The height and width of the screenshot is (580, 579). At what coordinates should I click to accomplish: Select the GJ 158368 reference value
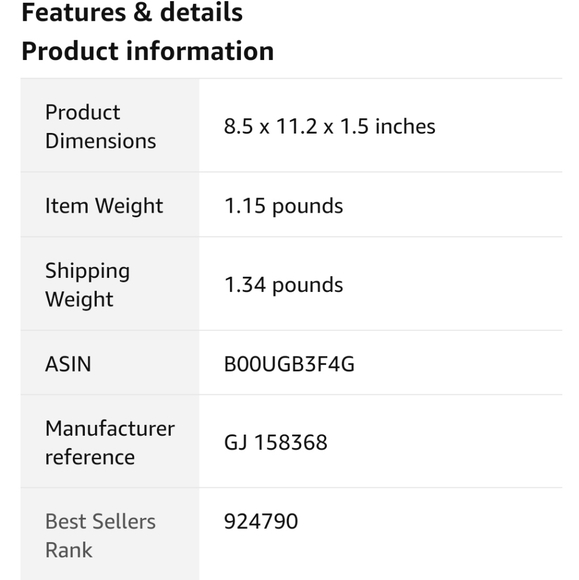276,442
